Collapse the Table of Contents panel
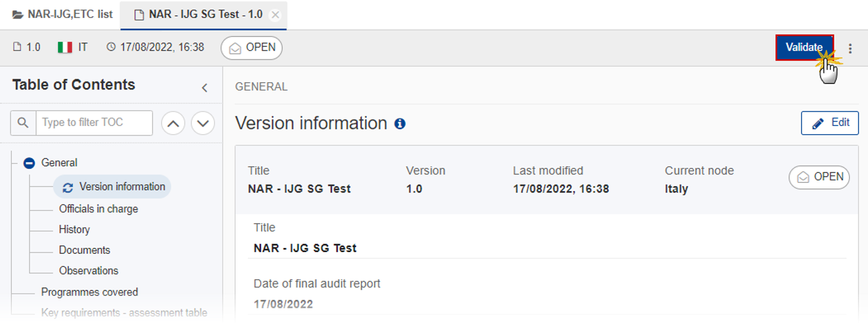Screen dimensions: 868x330 tap(204, 88)
